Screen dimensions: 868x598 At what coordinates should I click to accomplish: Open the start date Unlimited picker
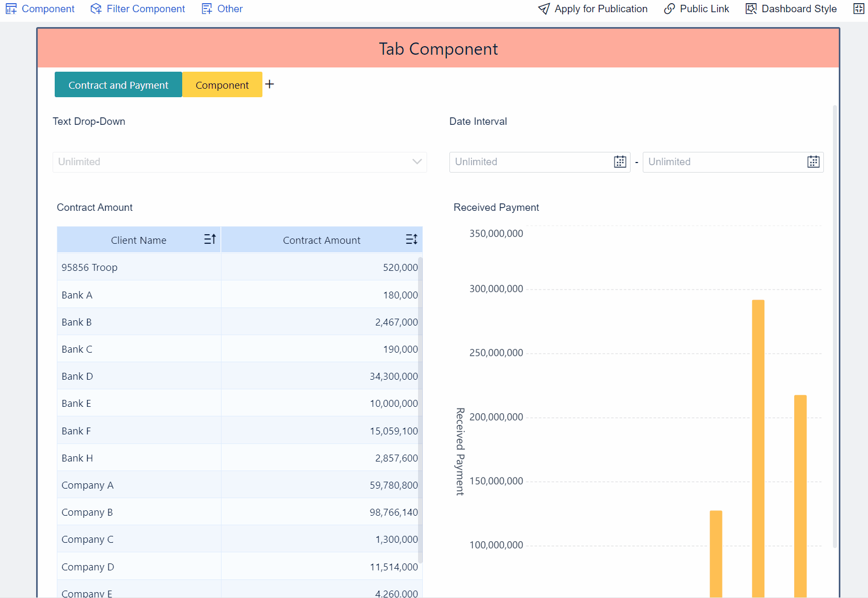click(x=531, y=162)
